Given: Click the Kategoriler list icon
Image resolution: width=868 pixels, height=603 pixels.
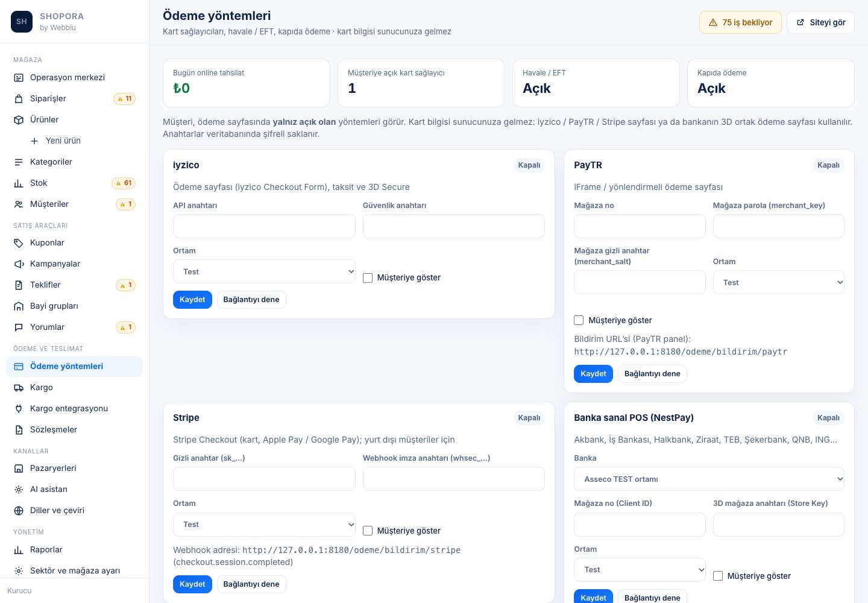Looking at the screenshot, I should tap(19, 162).
